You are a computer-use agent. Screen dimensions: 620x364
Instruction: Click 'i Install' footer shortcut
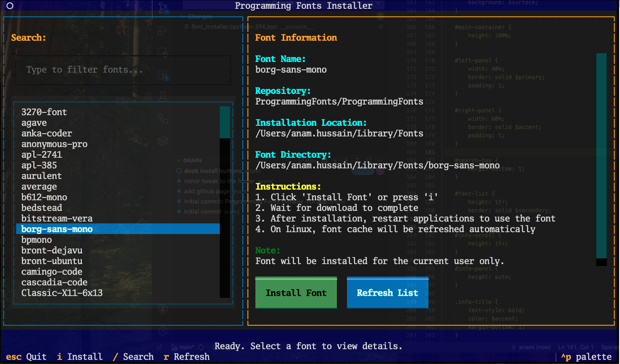tap(80, 357)
